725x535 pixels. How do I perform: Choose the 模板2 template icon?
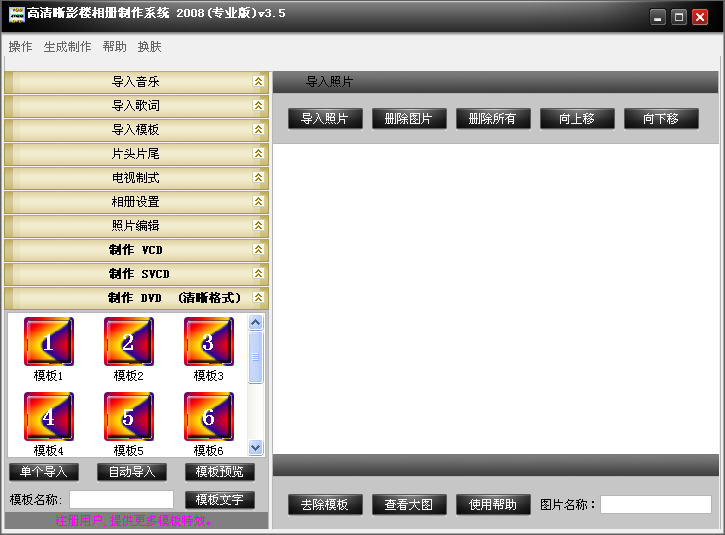click(128, 342)
